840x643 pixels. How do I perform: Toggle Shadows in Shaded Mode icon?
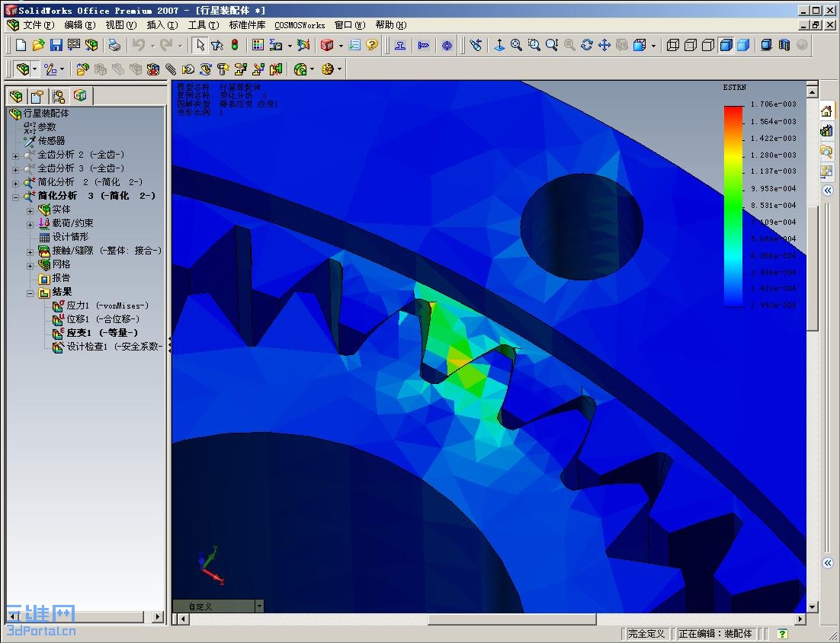point(767,45)
